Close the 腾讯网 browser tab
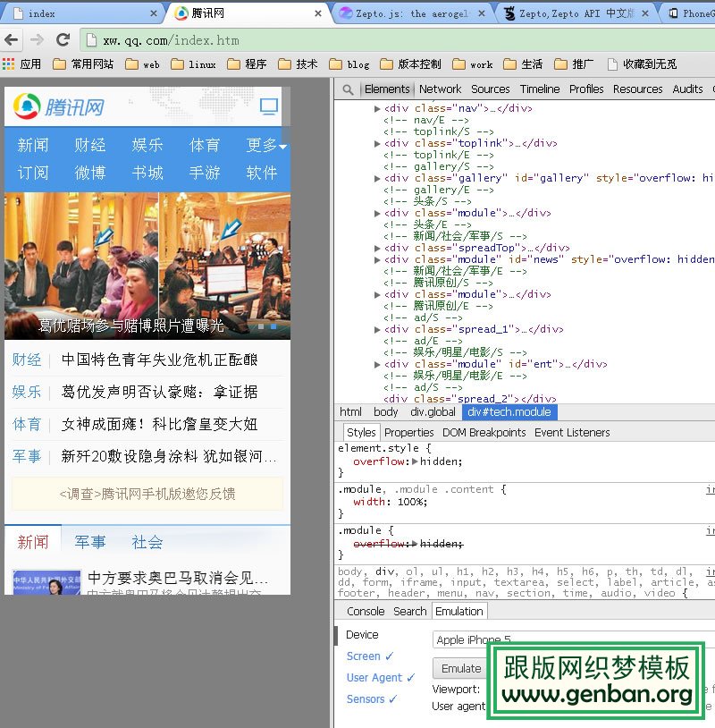 coord(317,13)
